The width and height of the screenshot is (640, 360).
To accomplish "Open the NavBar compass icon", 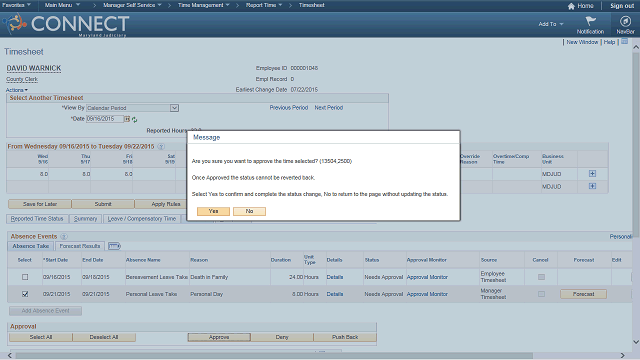I will (x=625, y=21).
